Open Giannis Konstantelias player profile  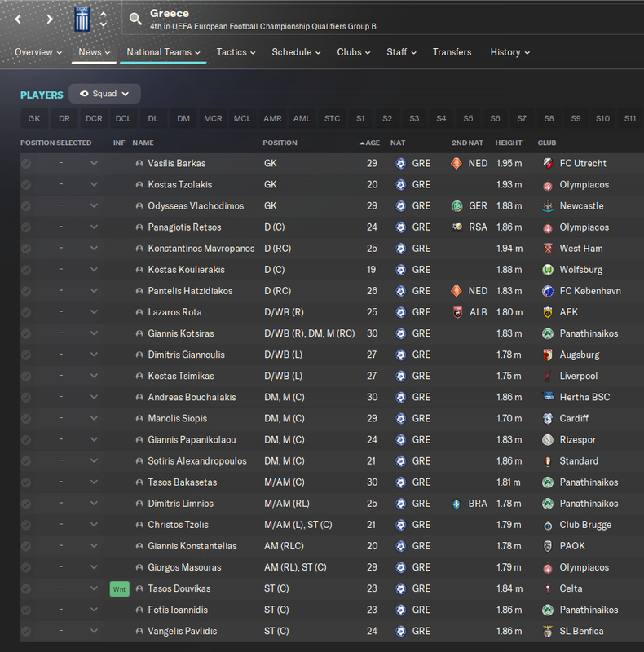coord(192,546)
